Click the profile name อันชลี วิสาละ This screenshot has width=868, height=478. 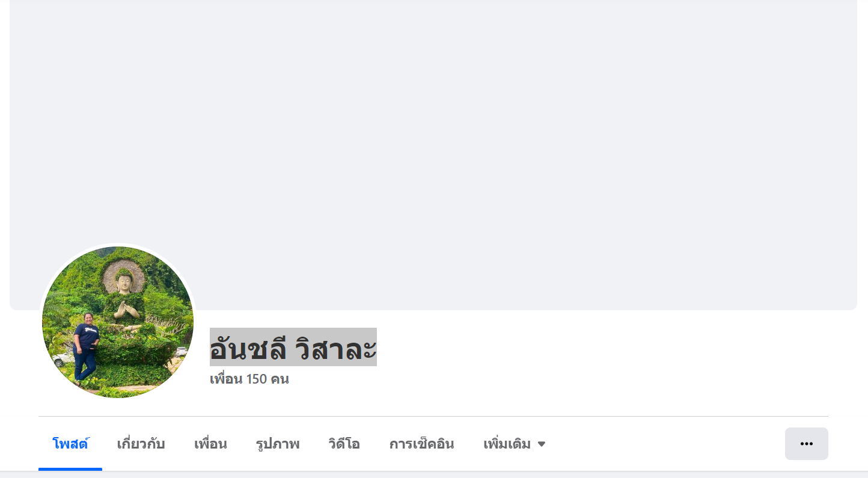coord(293,348)
